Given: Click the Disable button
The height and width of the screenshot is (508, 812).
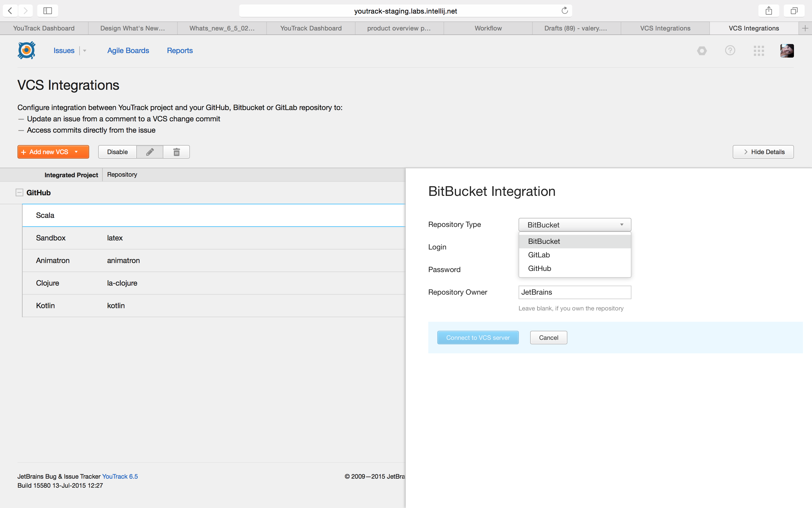Looking at the screenshot, I should pyautogui.click(x=117, y=152).
